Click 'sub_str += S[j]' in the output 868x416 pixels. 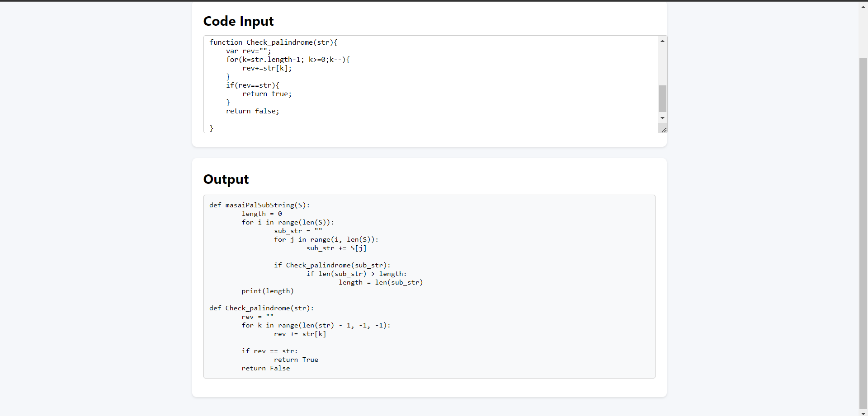pos(336,248)
